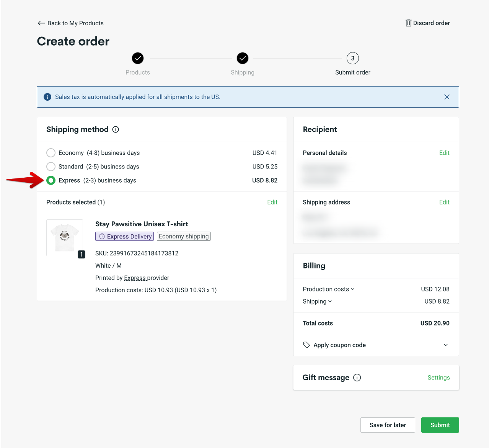
Task: Open the Shipping method info tooltip icon
Action: (x=116, y=129)
